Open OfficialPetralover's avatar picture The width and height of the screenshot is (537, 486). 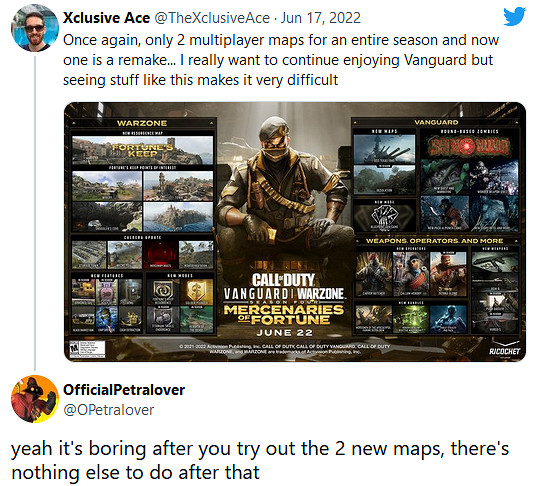click(x=35, y=399)
